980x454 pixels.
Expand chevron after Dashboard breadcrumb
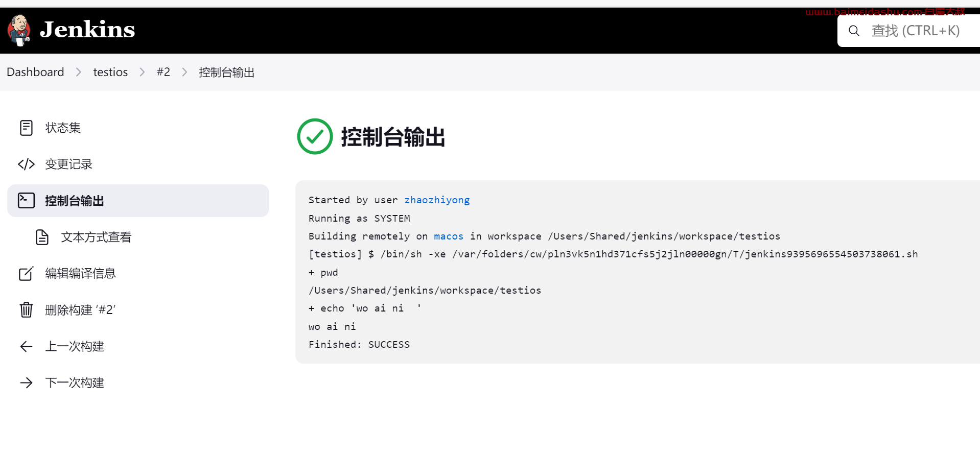click(79, 72)
